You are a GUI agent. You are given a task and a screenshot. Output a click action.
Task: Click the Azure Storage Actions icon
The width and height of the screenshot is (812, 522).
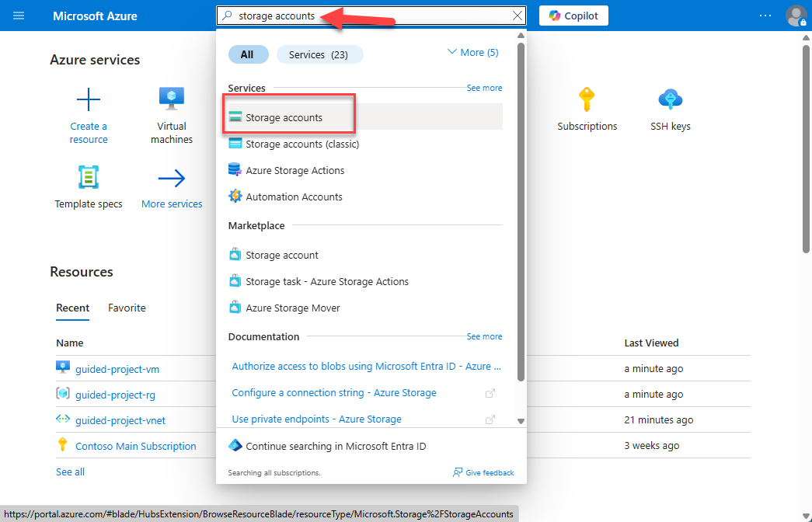[x=235, y=169]
